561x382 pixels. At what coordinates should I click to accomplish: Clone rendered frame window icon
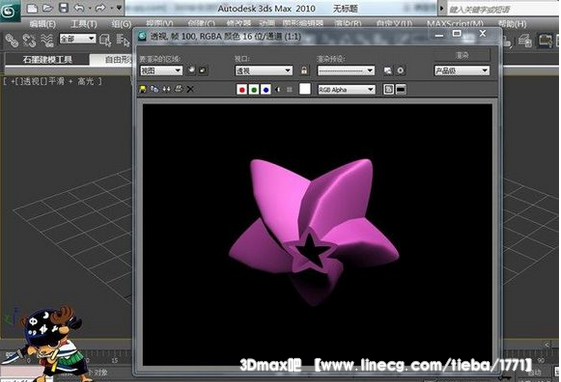166,89
